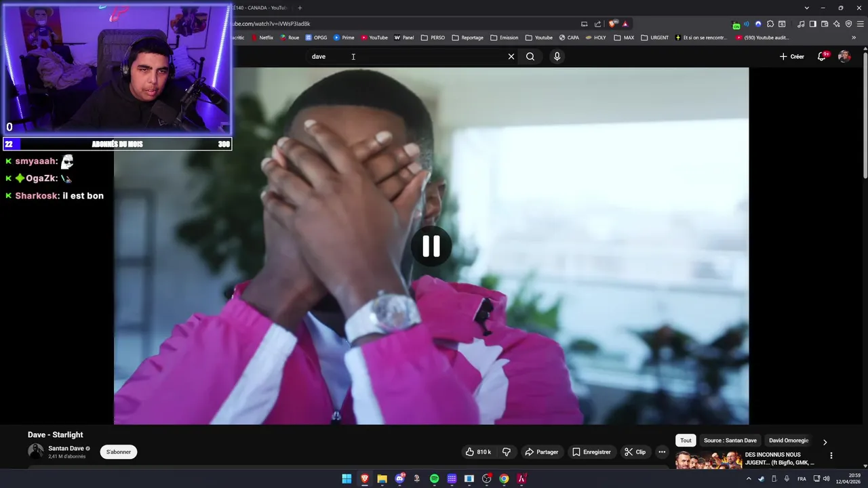This screenshot has height=488, width=868.
Task: Open the suggested video 'DES INCONNUS NOUS JUGENT' thumbnail
Action: point(708,460)
